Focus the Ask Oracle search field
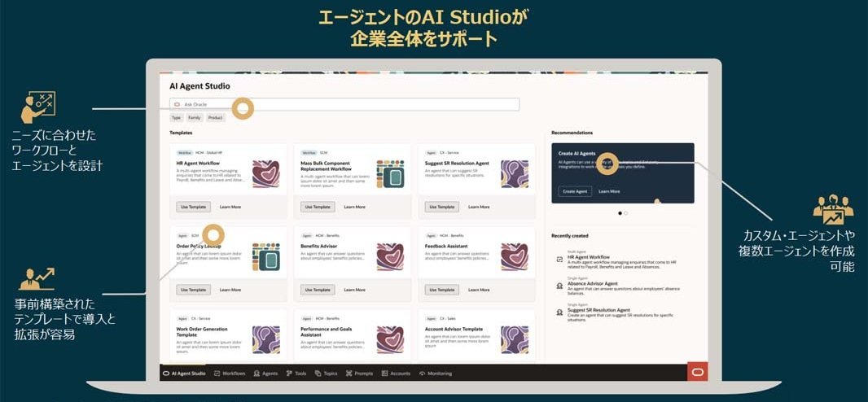Screen dimensions: 868x402 [344, 104]
